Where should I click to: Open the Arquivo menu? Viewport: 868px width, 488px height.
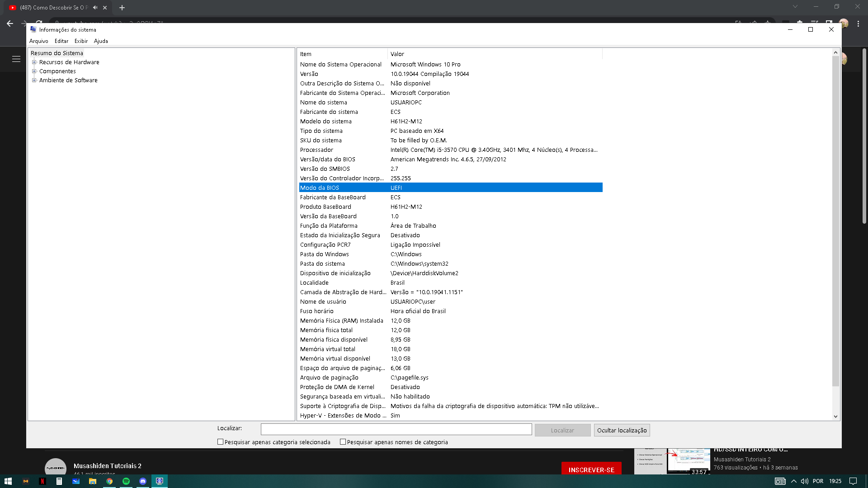39,41
